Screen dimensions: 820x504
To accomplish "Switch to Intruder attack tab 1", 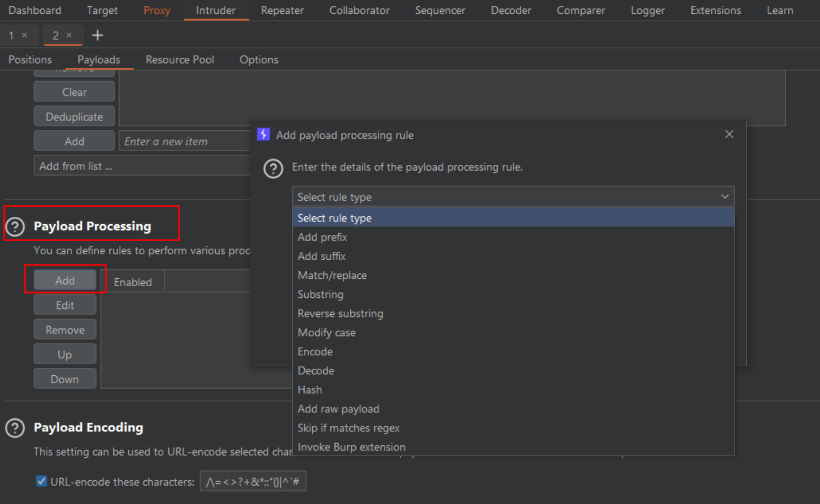I will (x=12, y=36).
